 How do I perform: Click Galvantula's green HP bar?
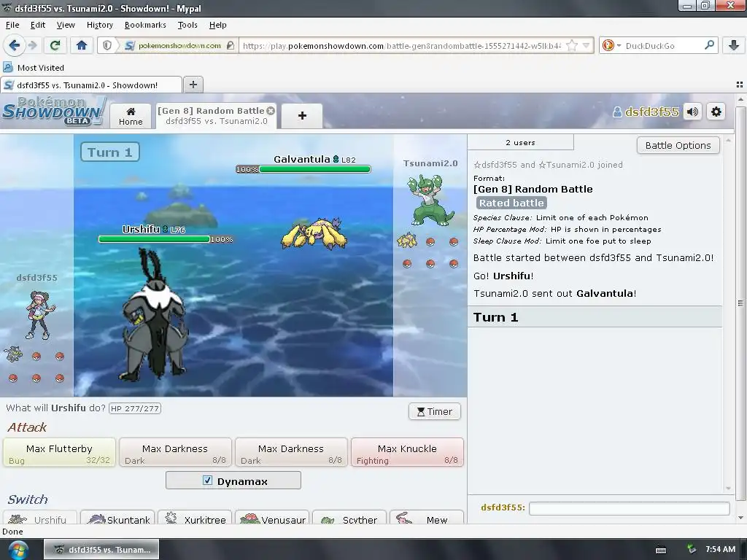tap(315, 169)
